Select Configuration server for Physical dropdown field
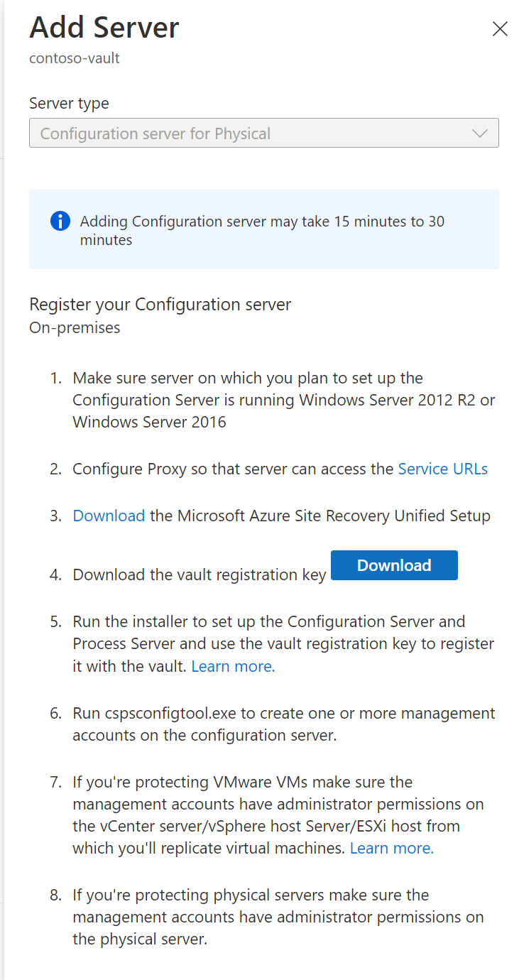 pyautogui.click(x=264, y=133)
